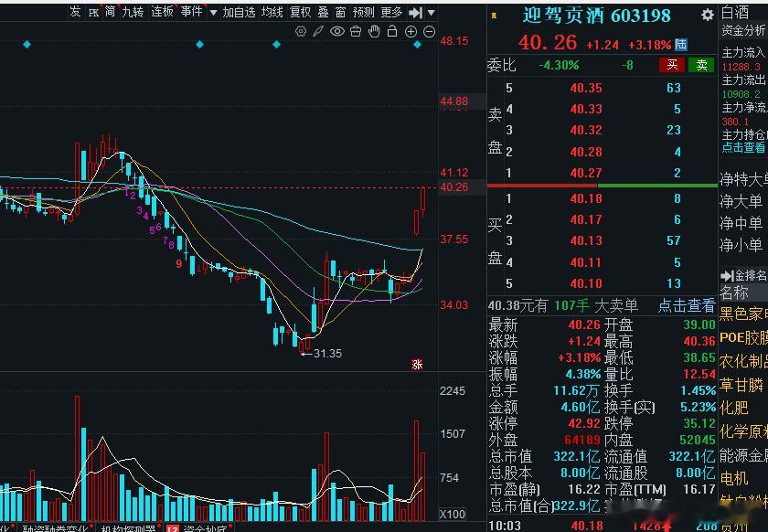768x532 pixels.
Task: Open the toolbox icon in chart toolbar
Action: (x=356, y=32)
